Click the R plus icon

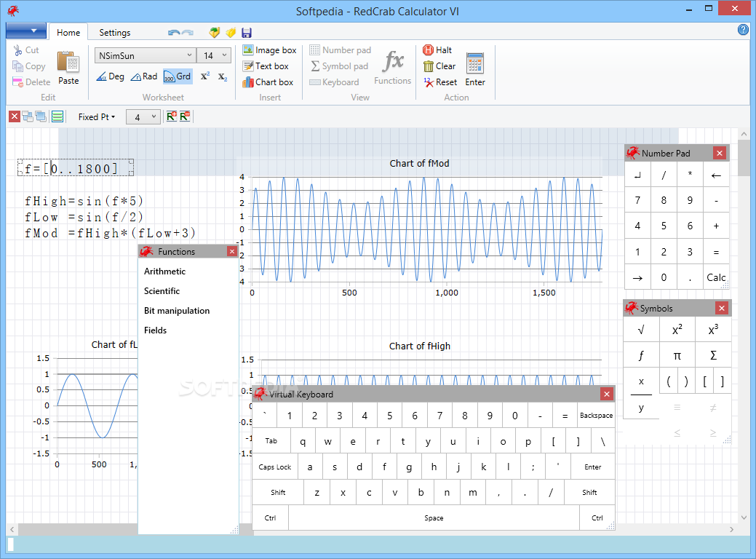click(172, 116)
